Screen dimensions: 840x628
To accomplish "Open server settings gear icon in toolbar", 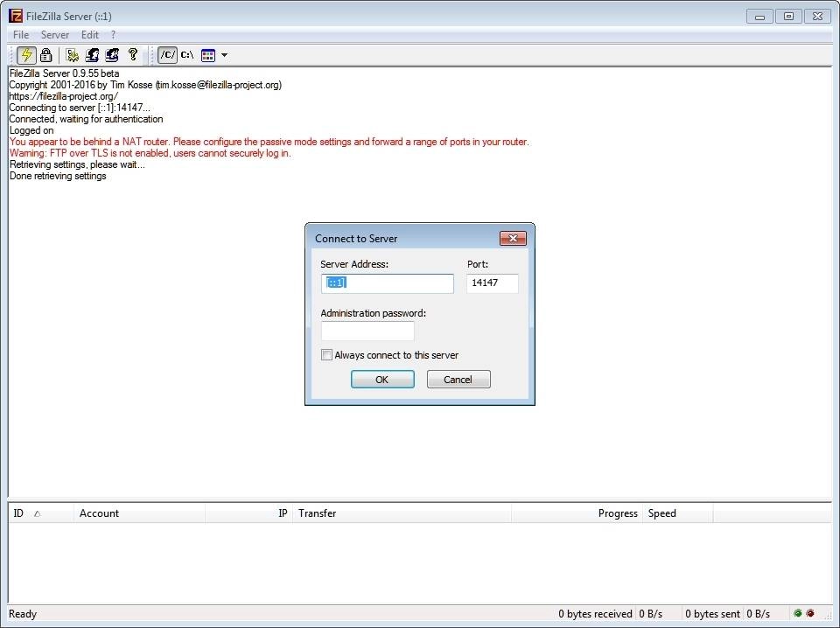I will pos(73,54).
